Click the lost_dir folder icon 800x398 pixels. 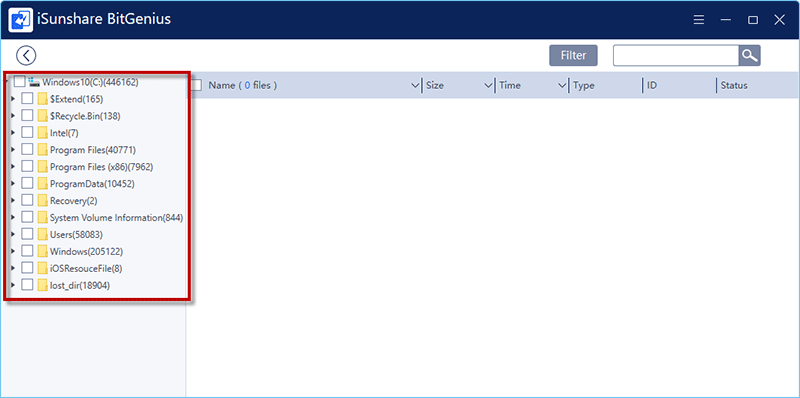42,285
